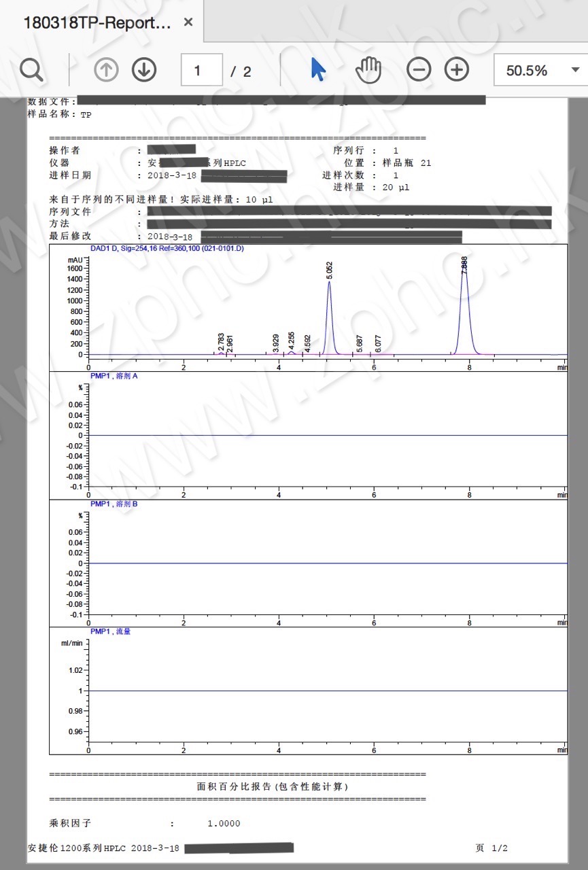
Task: Expand the zoom level dropdown arrow
Action: click(x=575, y=70)
